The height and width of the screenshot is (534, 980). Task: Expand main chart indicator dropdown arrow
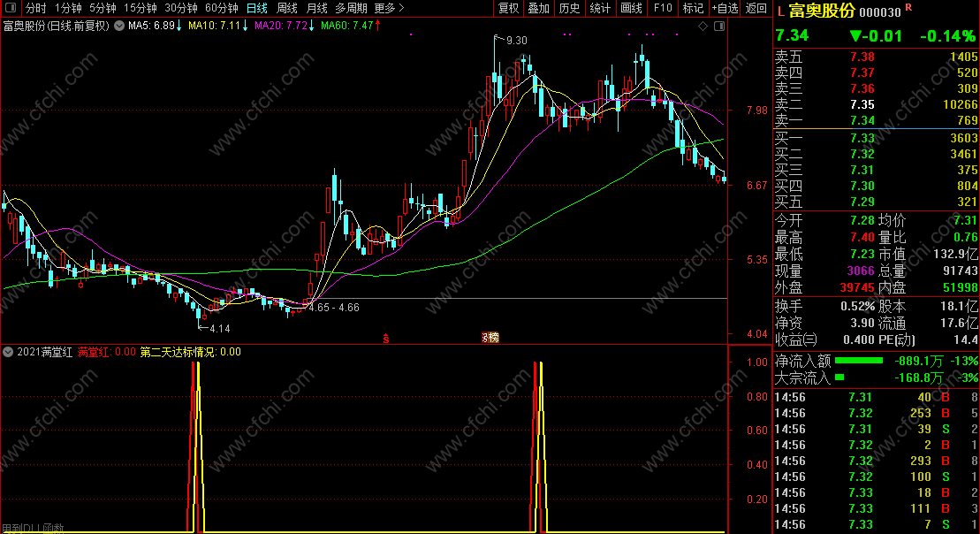coord(118,26)
